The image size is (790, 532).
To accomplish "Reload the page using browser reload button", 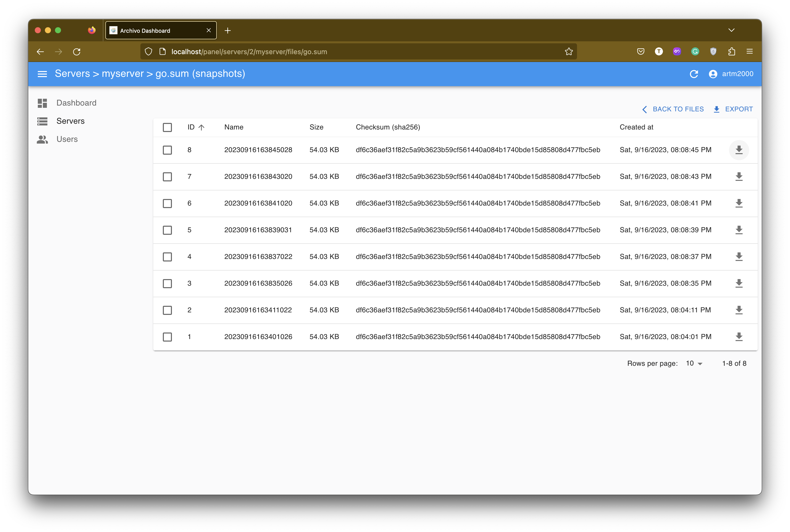I will (x=77, y=52).
